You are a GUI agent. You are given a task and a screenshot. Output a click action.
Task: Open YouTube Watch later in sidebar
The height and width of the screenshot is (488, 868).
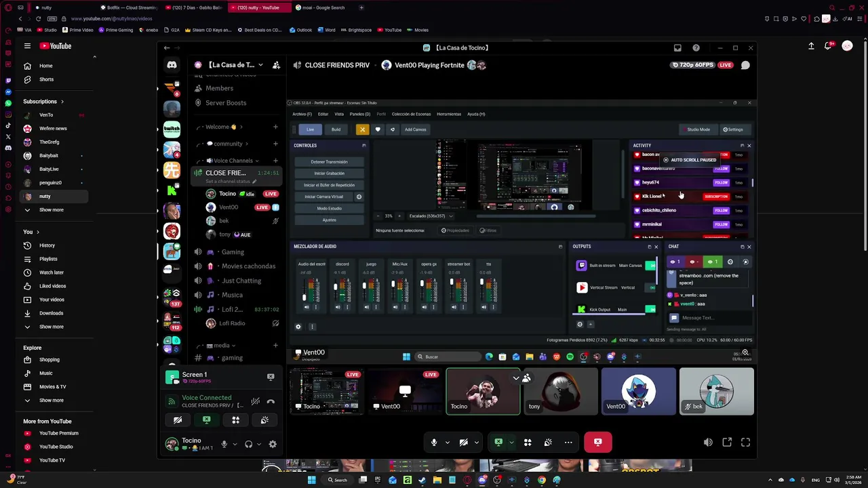51,272
